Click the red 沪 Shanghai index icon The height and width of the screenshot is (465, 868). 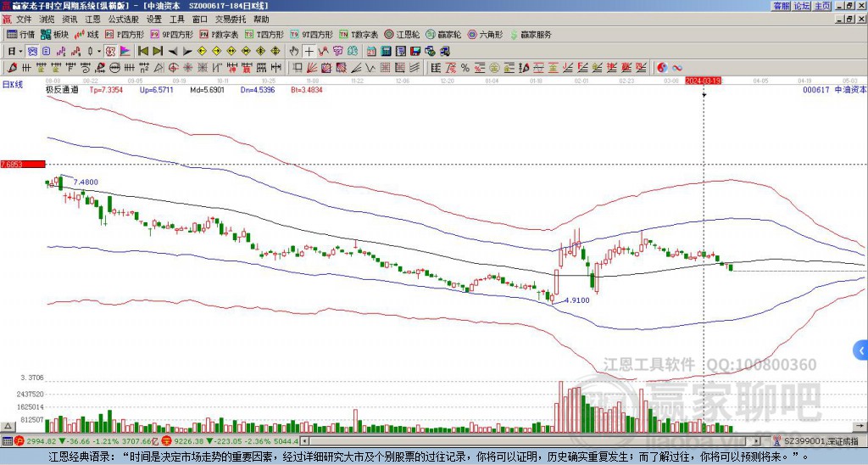pyautogui.click(x=20, y=441)
